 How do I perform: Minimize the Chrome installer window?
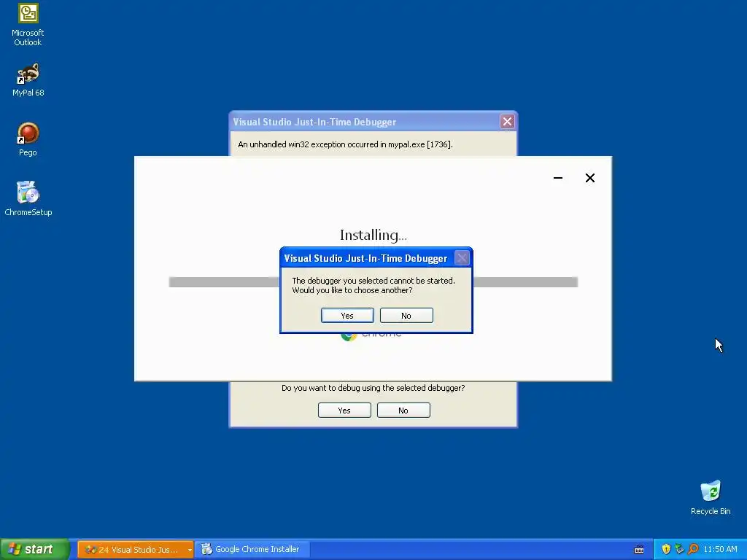point(558,178)
